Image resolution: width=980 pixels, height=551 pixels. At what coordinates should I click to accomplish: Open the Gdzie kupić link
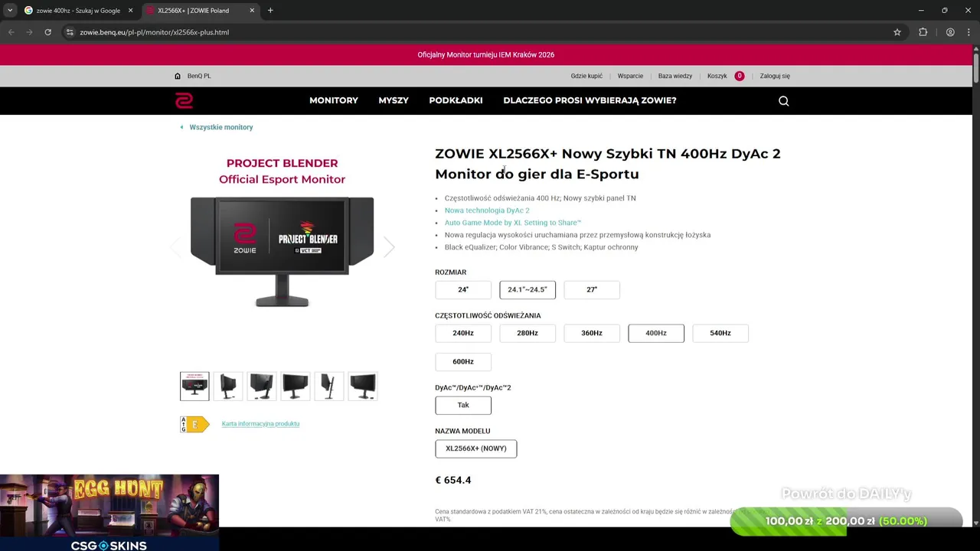click(586, 76)
